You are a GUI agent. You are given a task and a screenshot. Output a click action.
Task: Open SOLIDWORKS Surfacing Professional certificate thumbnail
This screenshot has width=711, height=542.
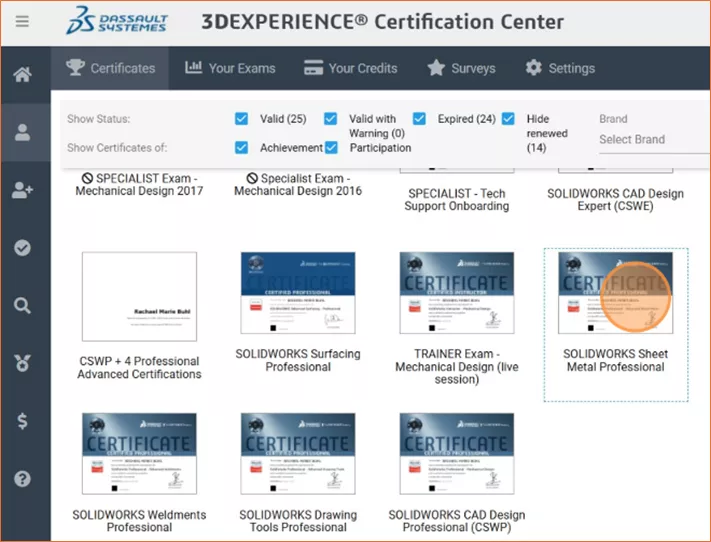(298, 293)
